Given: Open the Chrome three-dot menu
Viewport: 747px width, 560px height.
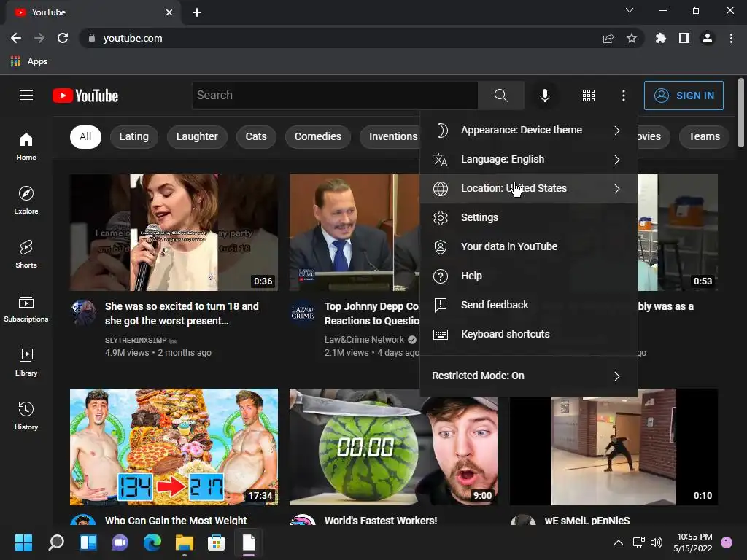Looking at the screenshot, I should point(731,38).
